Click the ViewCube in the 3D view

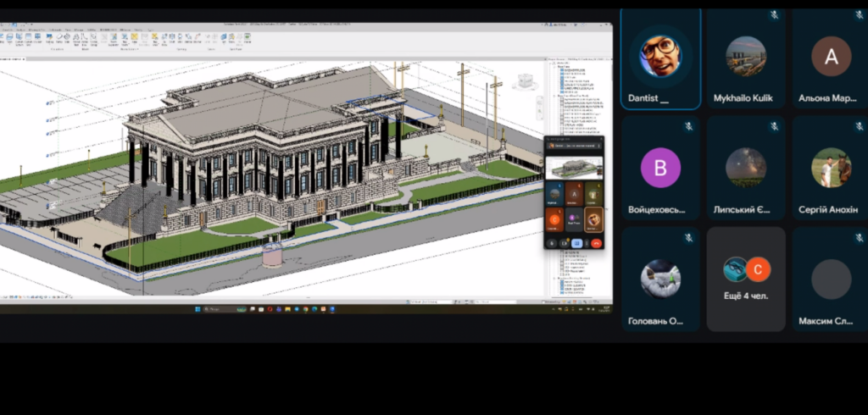(x=526, y=82)
